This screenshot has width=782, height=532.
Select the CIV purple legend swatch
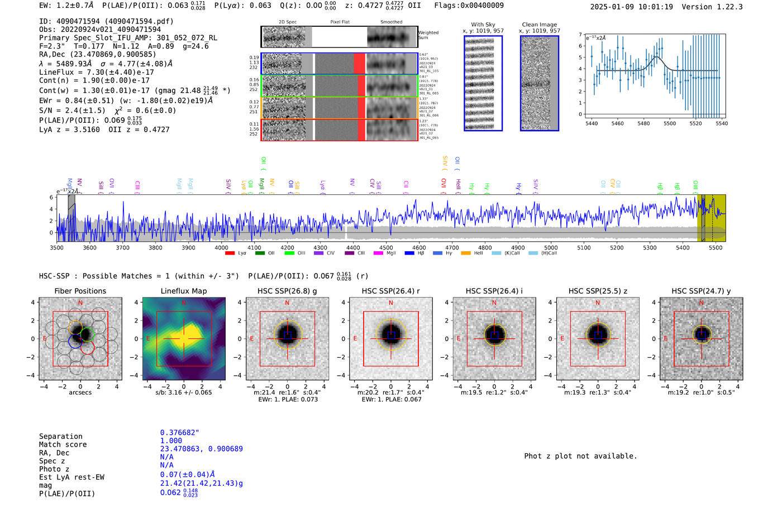click(x=319, y=253)
